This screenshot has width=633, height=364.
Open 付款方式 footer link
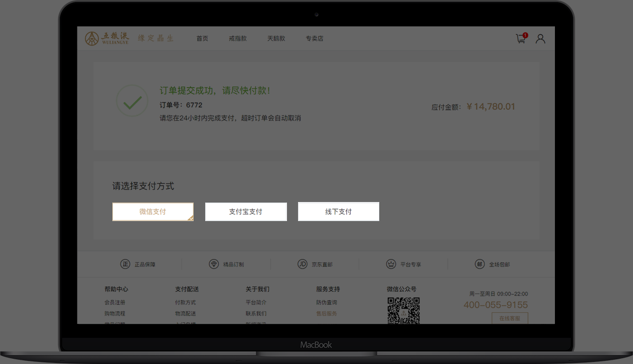coord(185,303)
